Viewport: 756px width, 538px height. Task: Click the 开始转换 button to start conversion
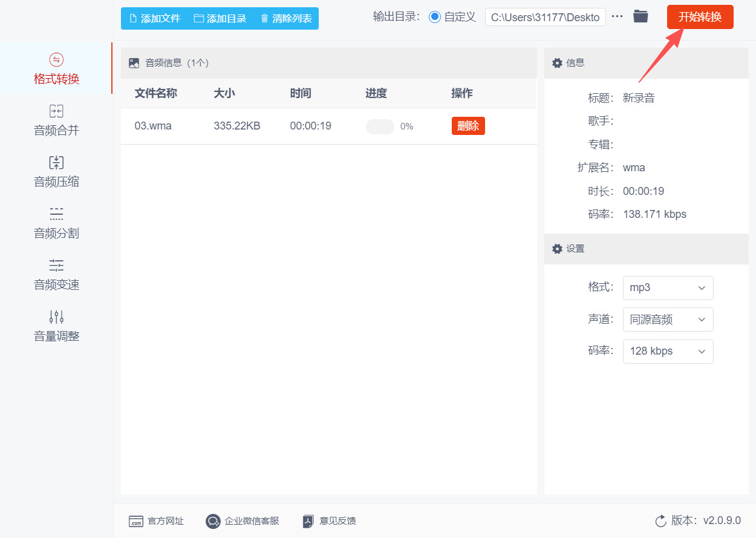click(x=700, y=17)
